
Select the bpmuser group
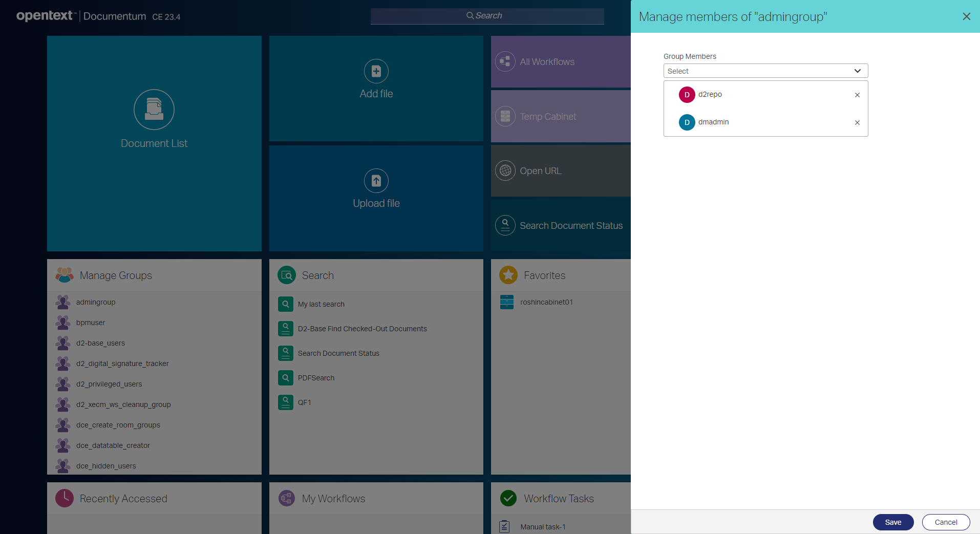(90, 322)
